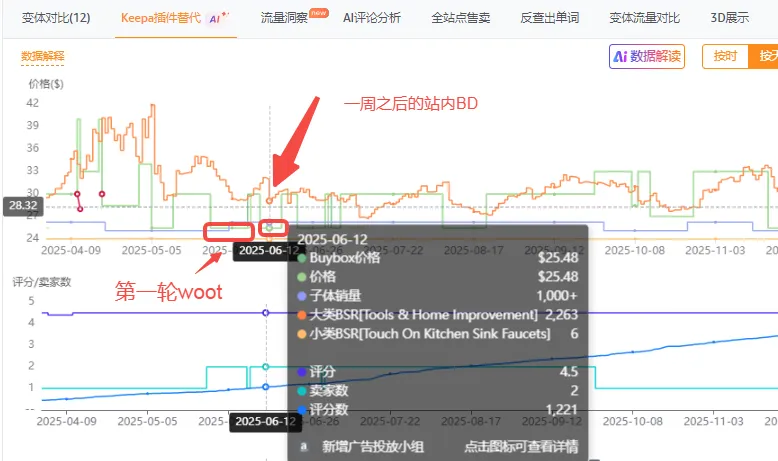The width and height of the screenshot is (778, 461).
Task: Click the 评分数 blue data point at 2025-06-12
Action: pyautogui.click(x=265, y=387)
